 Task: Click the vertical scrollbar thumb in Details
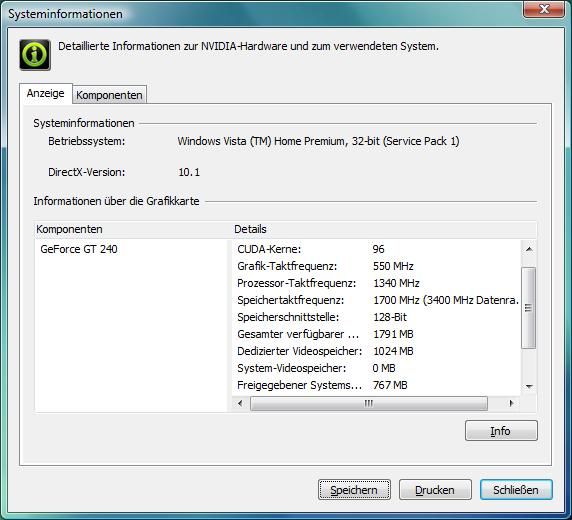(x=529, y=308)
